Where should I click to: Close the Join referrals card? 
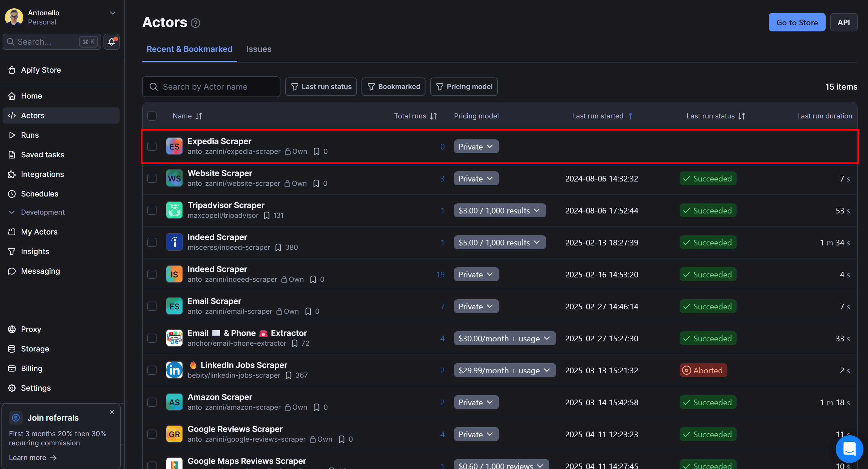coord(112,412)
